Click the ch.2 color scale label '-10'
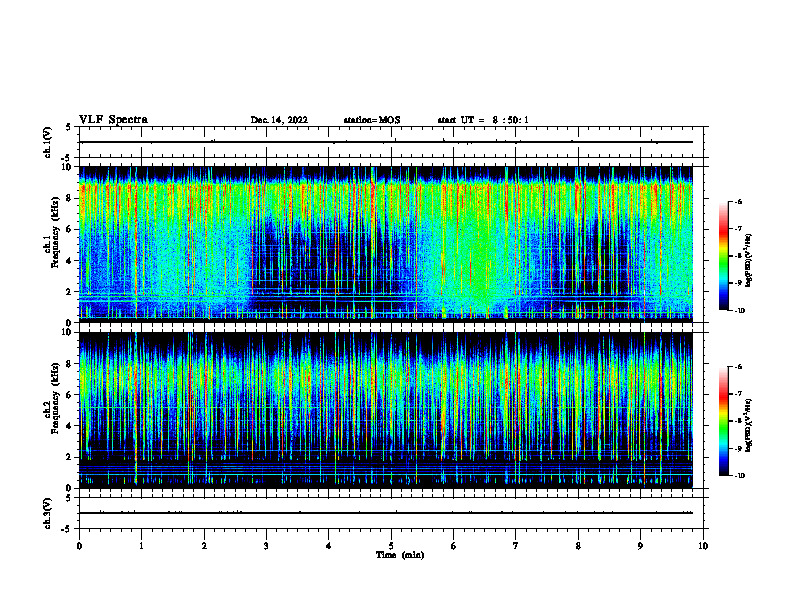The image size is (792, 612). click(739, 476)
